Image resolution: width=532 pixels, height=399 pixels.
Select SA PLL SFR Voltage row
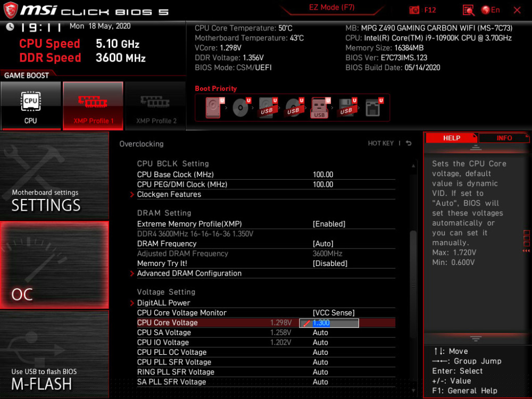click(266, 382)
